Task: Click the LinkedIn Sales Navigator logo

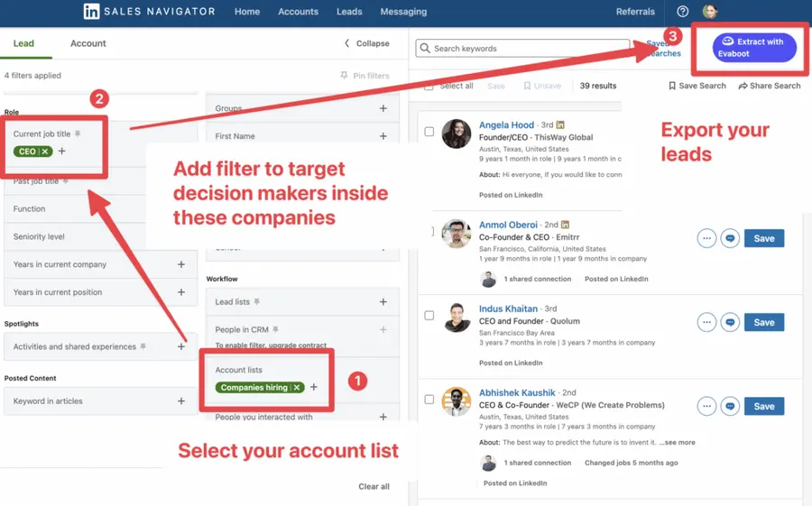Action: click(149, 12)
